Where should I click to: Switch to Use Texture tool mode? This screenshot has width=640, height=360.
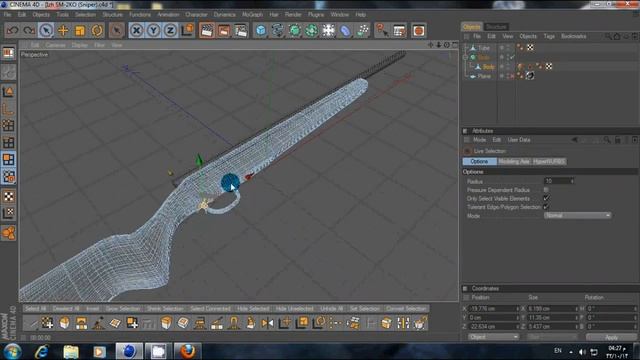point(8,196)
